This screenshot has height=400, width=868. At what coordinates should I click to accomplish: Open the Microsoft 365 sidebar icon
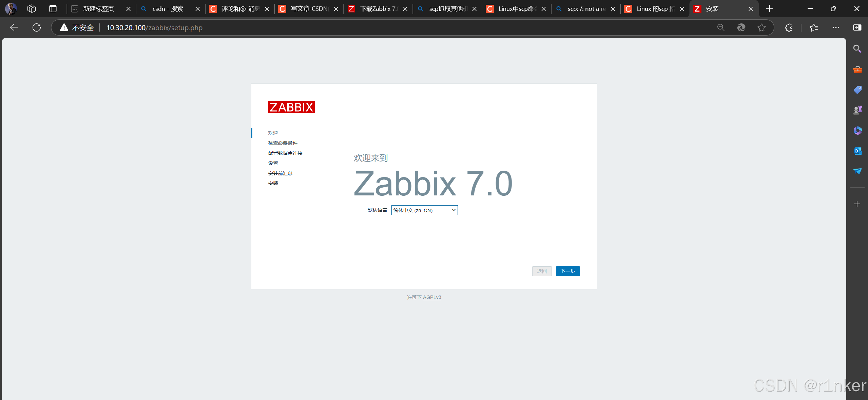857,130
